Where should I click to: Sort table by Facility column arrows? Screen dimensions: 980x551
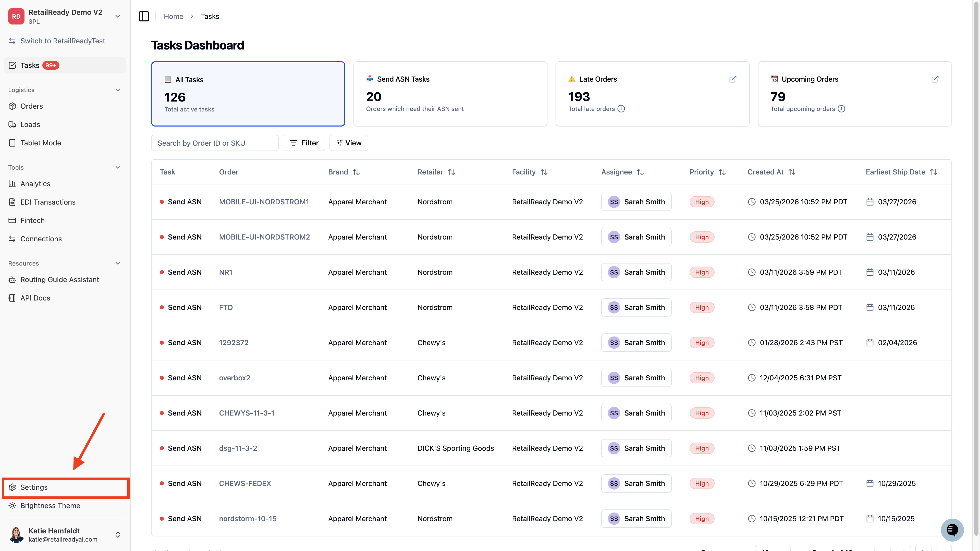click(544, 172)
